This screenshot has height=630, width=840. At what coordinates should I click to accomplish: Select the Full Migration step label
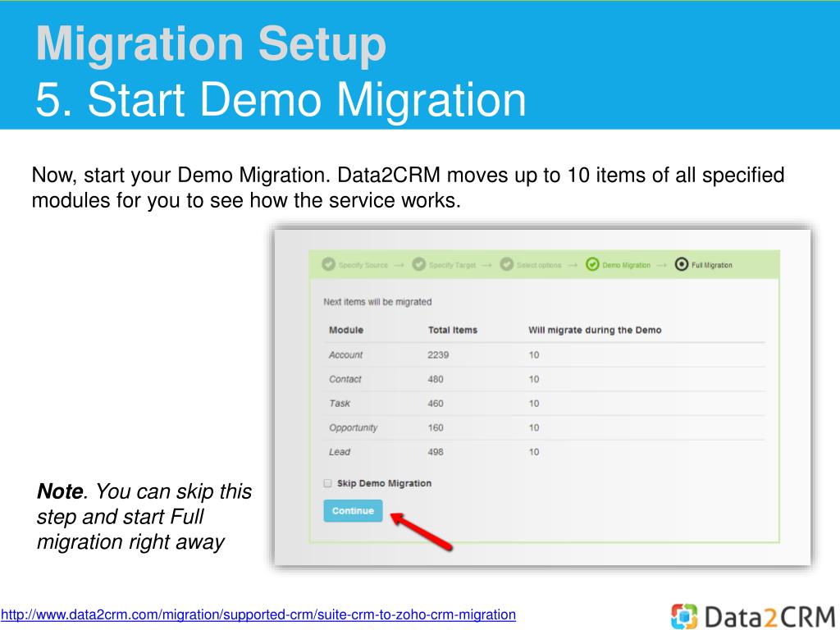[712, 265]
